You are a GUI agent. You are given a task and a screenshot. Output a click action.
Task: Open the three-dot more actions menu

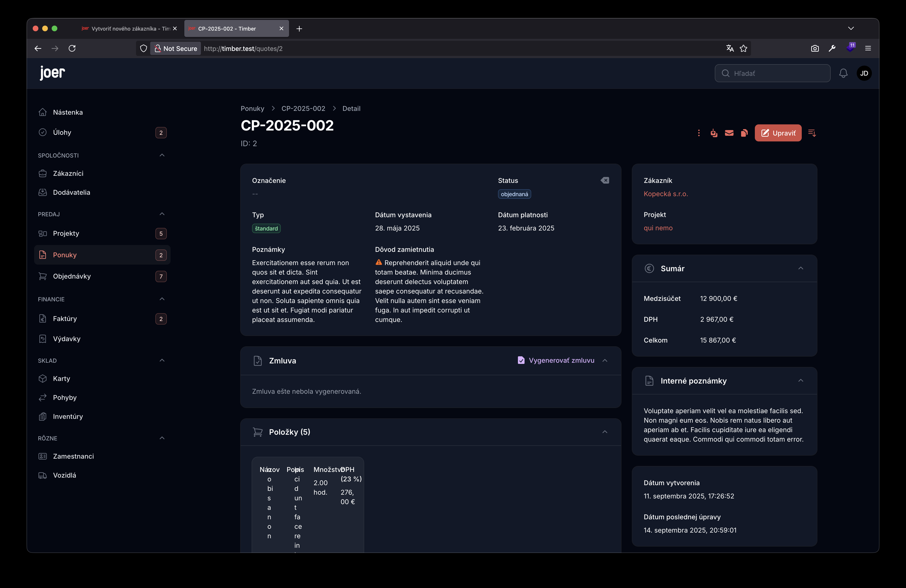(x=698, y=133)
